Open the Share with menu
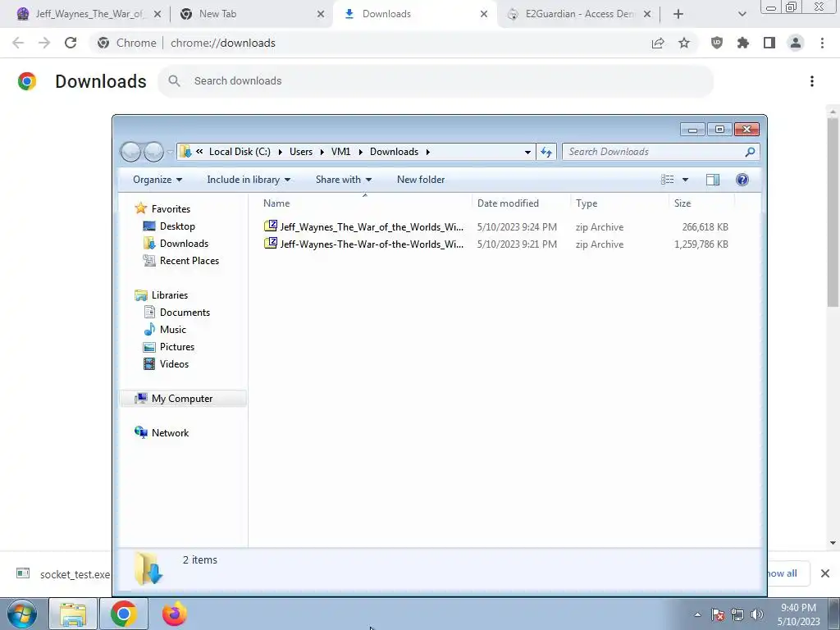The width and height of the screenshot is (840, 630). [344, 180]
